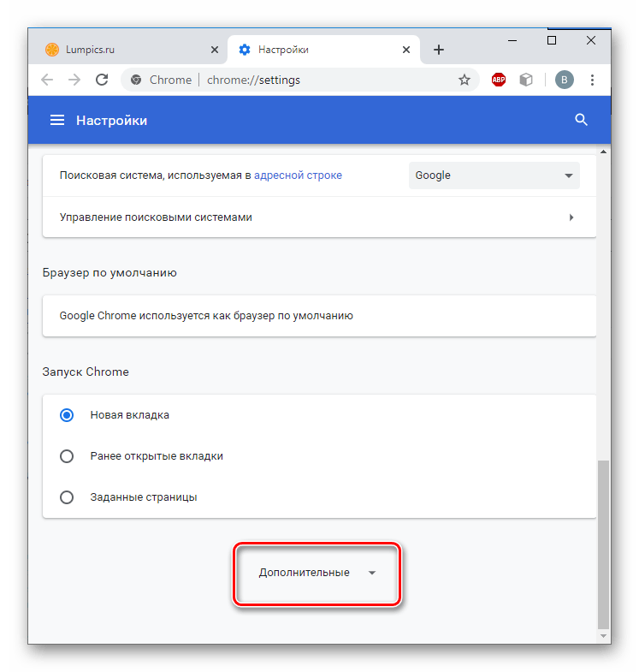This screenshot has width=639, height=672.
Task: Open the profile avatar B
Action: 565,80
